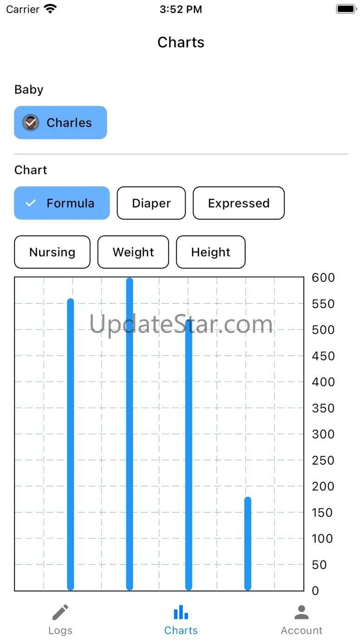Switch to the Nursing chart
This screenshot has height=644, width=362.
tap(52, 252)
